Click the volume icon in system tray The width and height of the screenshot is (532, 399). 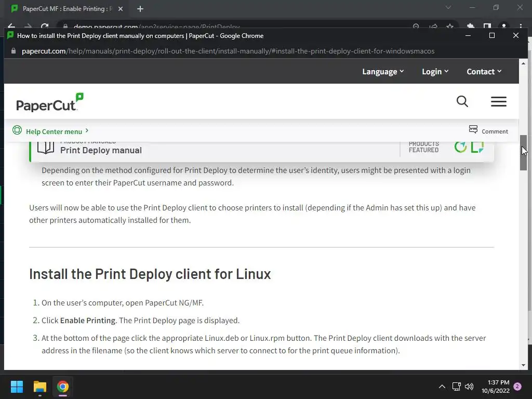[469, 387]
